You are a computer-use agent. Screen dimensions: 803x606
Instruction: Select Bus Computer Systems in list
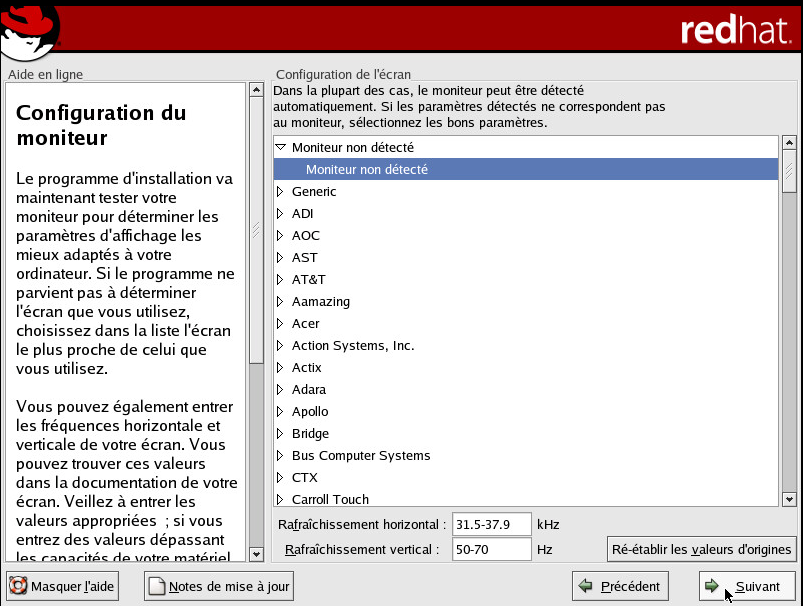pyautogui.click(x=360, y=455)
